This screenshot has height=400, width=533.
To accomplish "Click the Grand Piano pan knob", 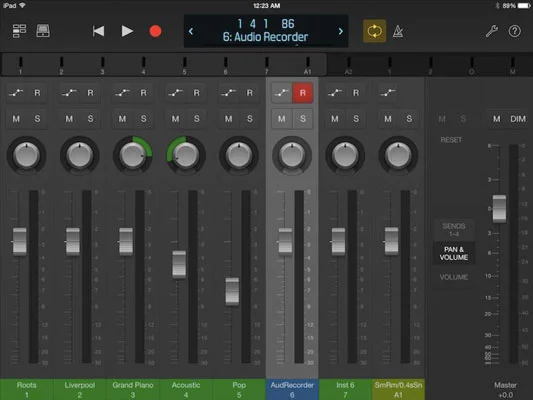I will (133, 155).
